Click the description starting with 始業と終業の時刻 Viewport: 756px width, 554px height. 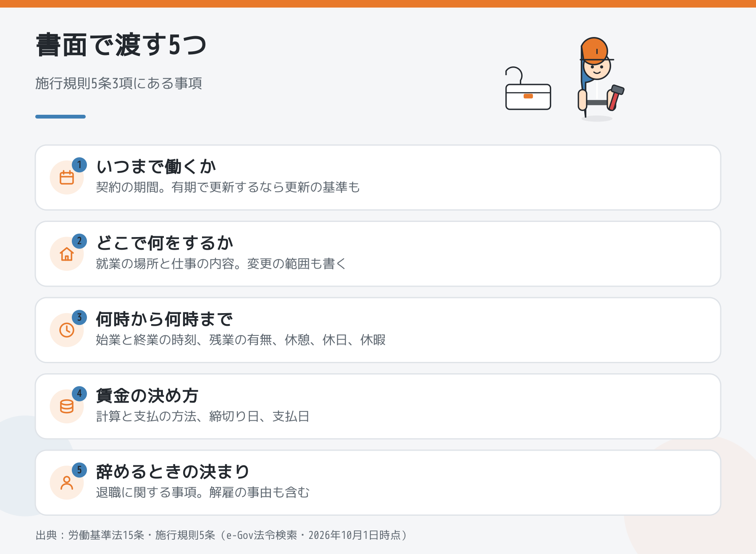tap(241, 340)
